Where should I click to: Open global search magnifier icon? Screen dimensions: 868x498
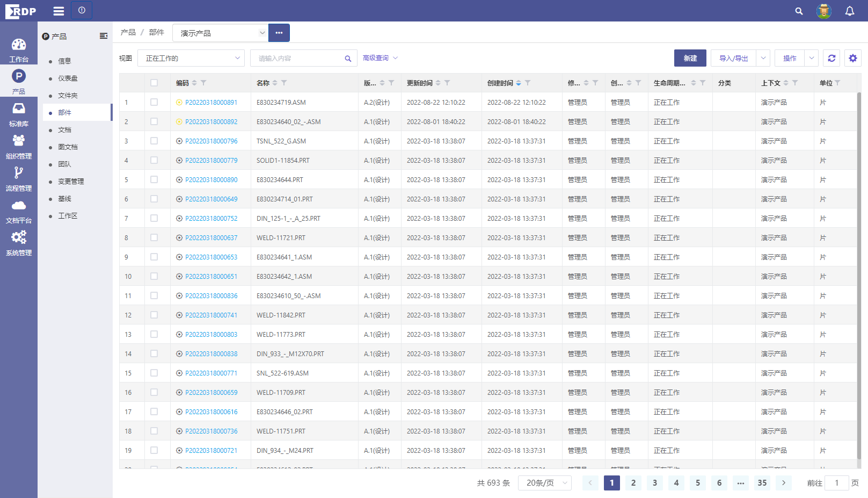pos(799,11)
